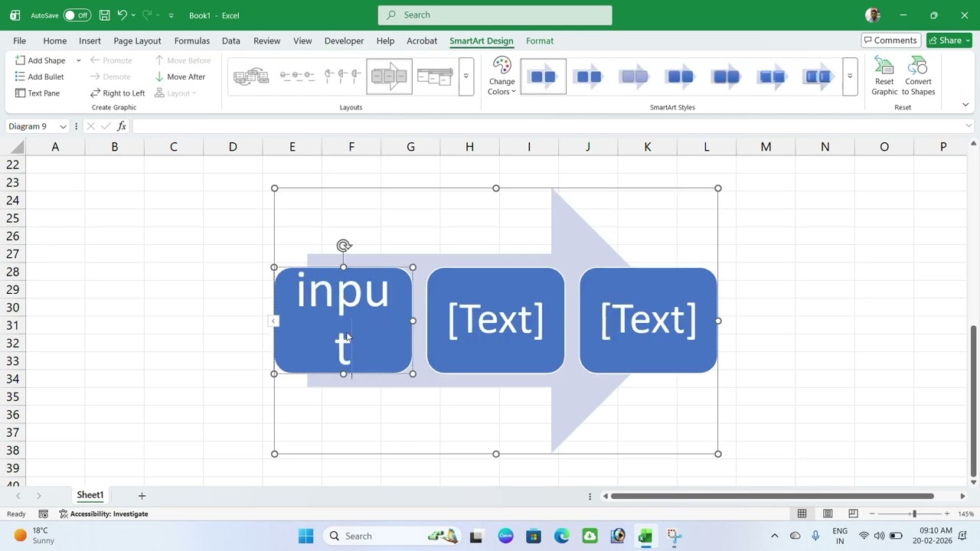This screenshot has width=980, height=551.
Task: Click Normal view toggle in status bar
Action: pyautogui.click(x=802, y=514)
